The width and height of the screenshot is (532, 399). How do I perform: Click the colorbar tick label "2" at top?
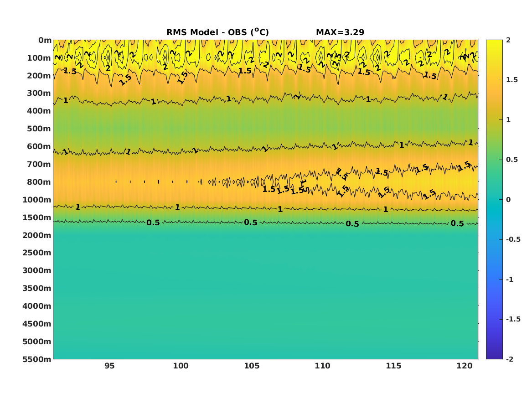click(x=508, y=40)
